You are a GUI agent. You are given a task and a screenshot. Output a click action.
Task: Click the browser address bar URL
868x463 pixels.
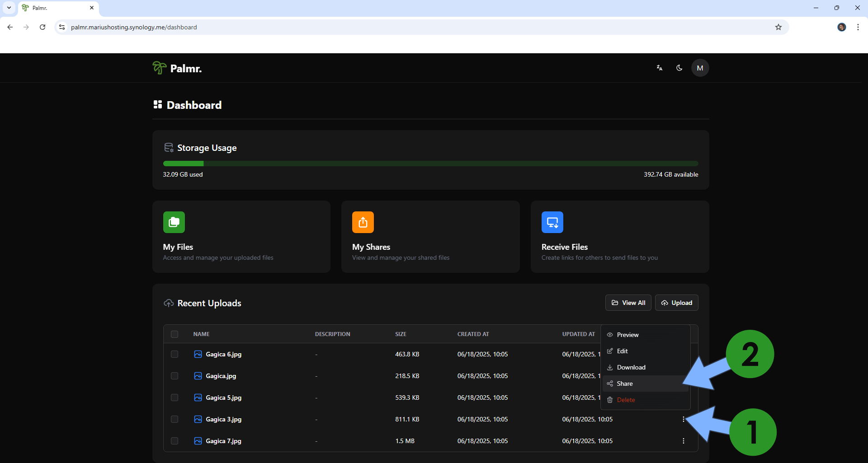pos(134,27)
